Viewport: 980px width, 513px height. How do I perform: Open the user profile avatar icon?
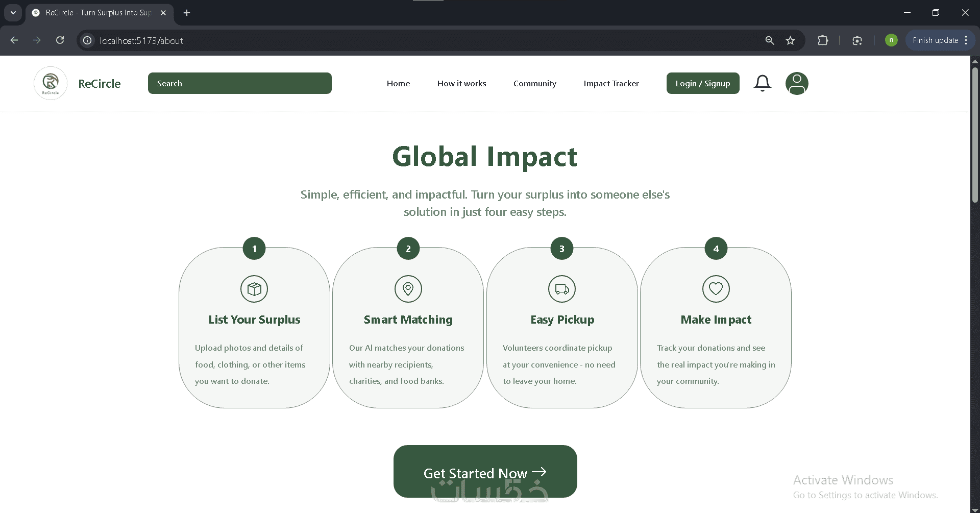click(x=797, y=83)
